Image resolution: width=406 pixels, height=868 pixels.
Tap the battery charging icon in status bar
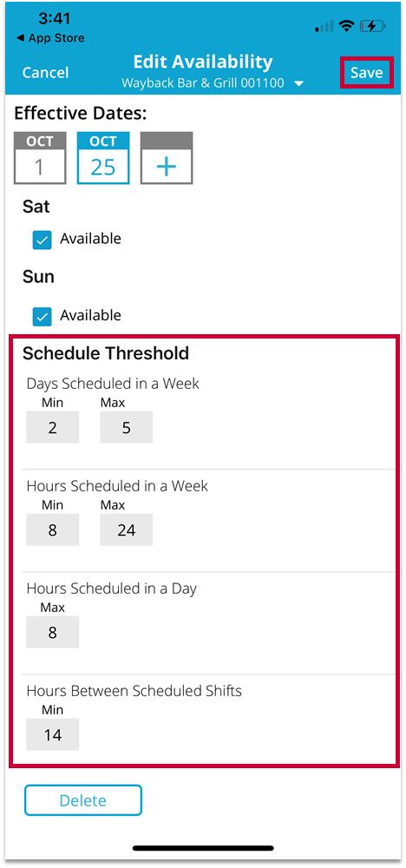(x=373, y=26)
